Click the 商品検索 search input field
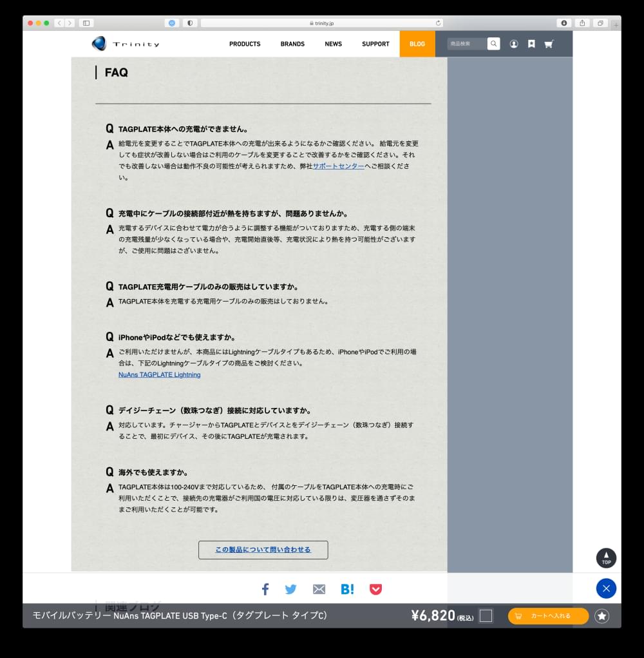Viewport: 644px width, 658px height. click(x=466, y=44)
